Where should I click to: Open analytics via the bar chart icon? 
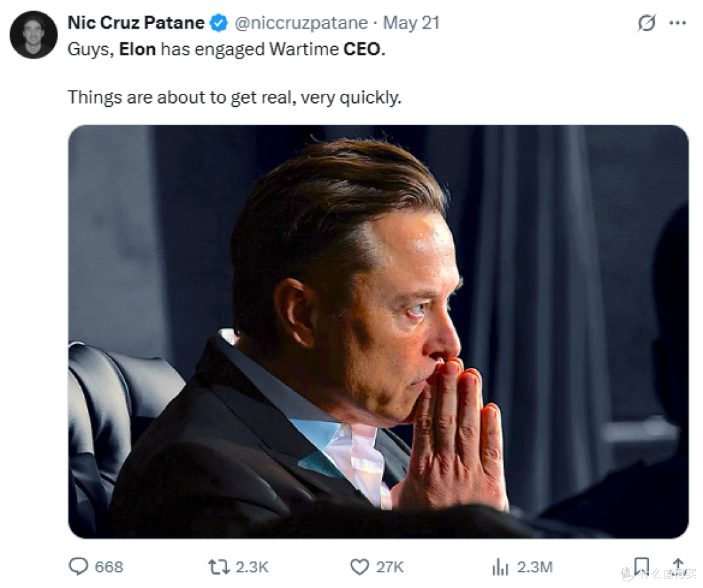(501, 567)
